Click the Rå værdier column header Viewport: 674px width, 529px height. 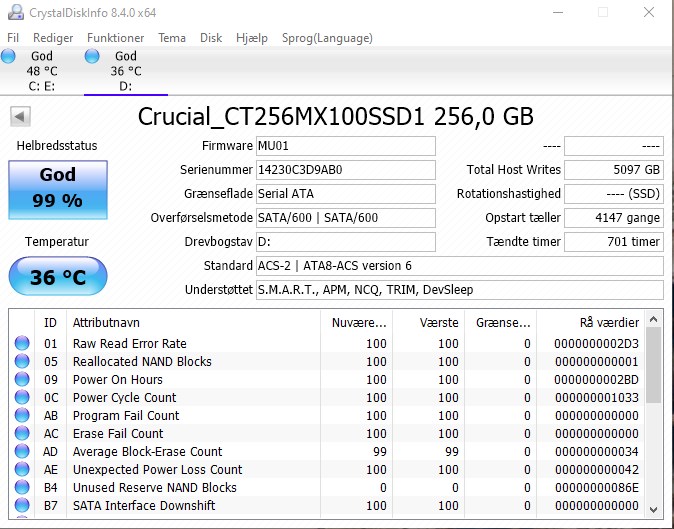click(590, 323)
